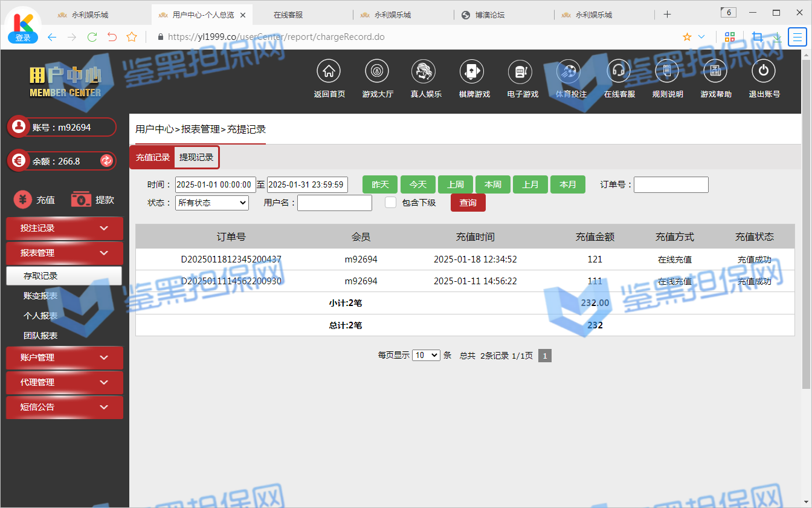
Task: Click the 退出账号 power icon
Action: point(764,71)
